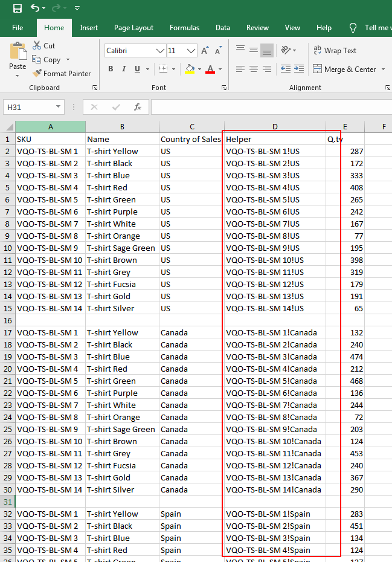This screenshot has width=392, height=562.
Task: Apply the yellow fill color swatch
Action: click(x=190, y=69)
